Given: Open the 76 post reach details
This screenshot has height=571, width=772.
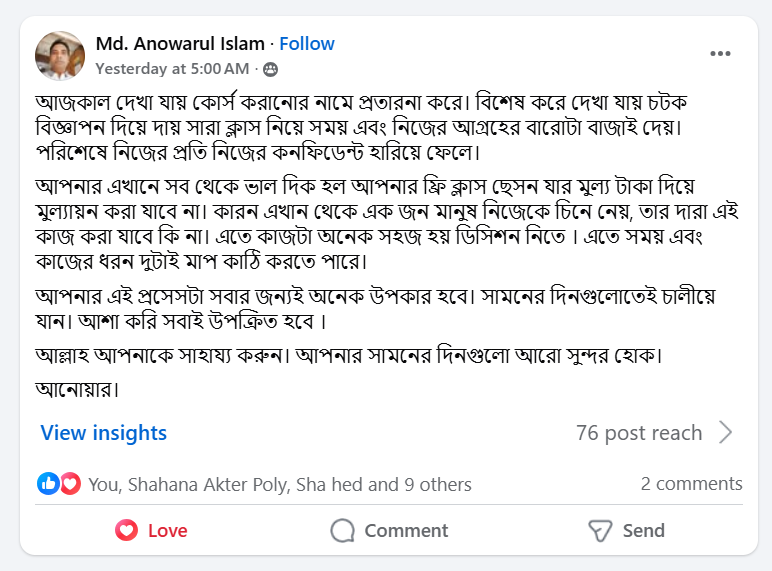Looking at the screenshot, I should [x=639, y=433].
